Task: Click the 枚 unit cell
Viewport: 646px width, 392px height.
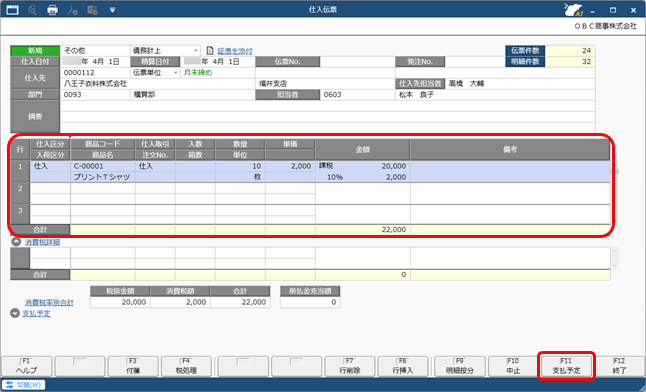Action: [x=240, y=177]
